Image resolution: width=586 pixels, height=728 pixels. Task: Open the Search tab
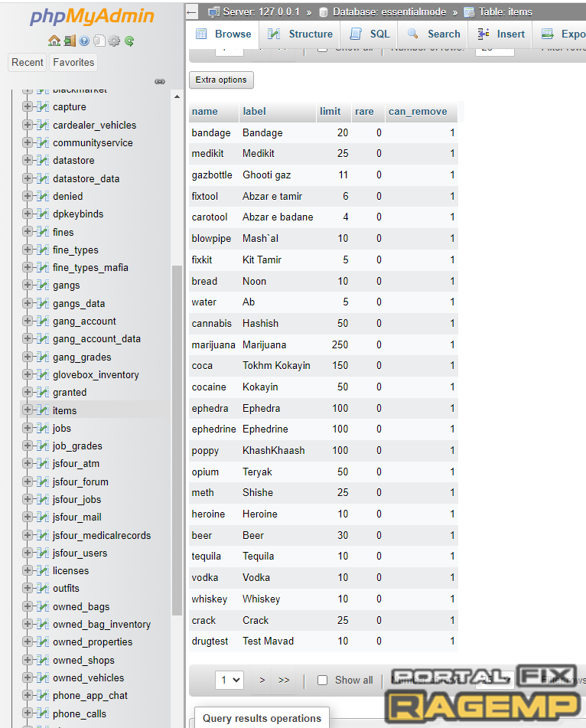pos(433,34)
